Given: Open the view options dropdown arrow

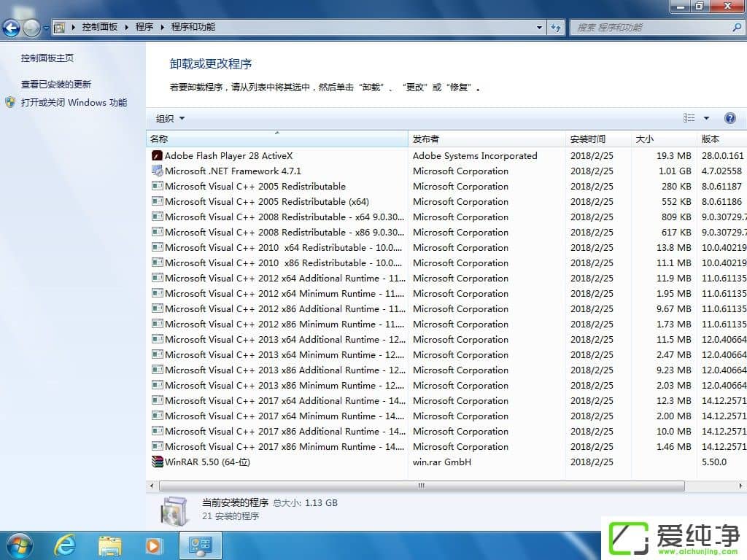Looking at the screenshot, I should (705, 117).
